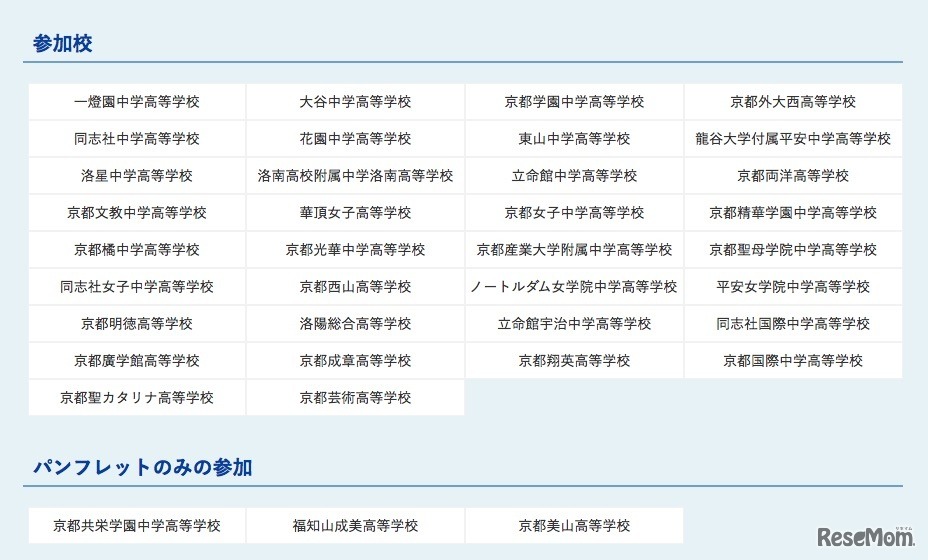This screenshot has width=928, height=560.
Task: Click 同志社中学高等学校 cell
Action: 137,139
